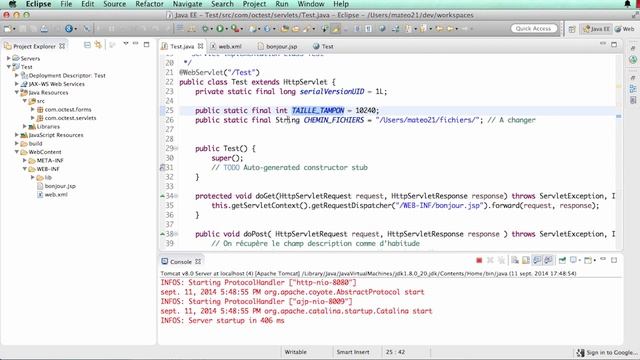The width and height of the screenshot is (640, 360).
Task: Close the Test.java editor tab
Action: [x=200, y=46]
